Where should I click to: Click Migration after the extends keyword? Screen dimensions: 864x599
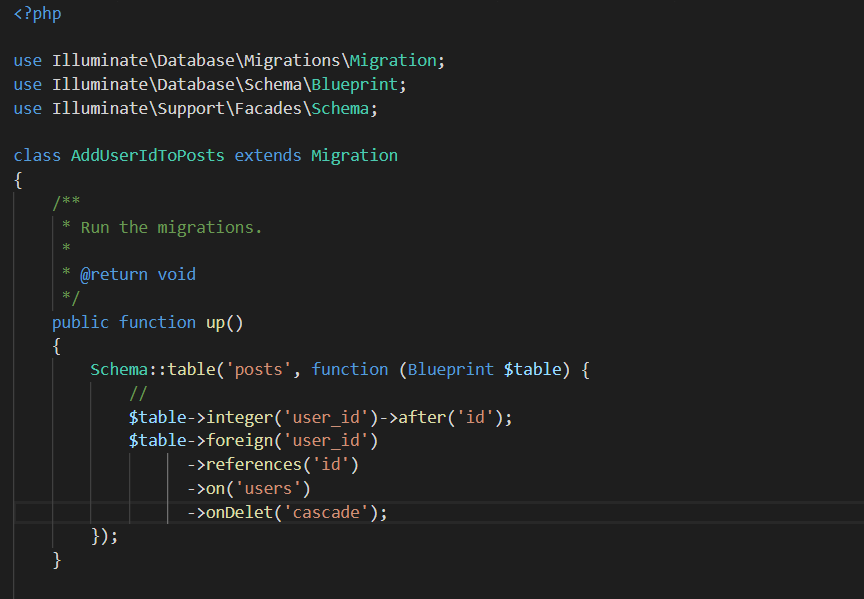click(354, 156)
